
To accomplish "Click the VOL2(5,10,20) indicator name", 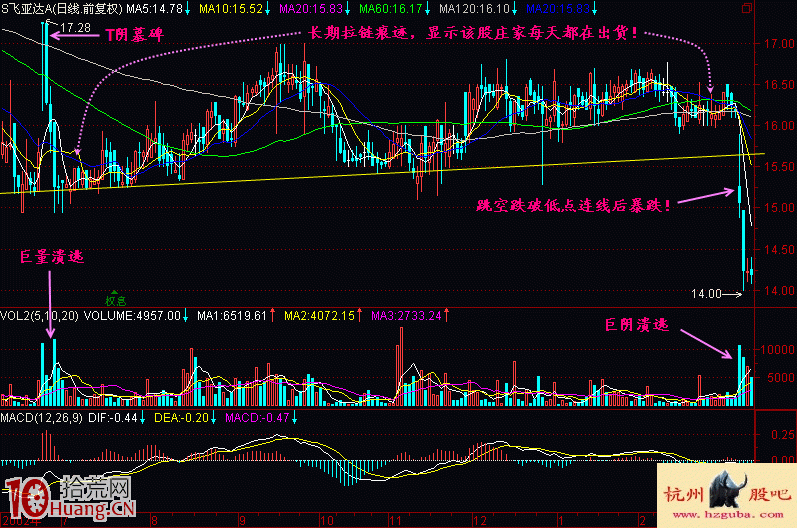I will coord(40,316).
